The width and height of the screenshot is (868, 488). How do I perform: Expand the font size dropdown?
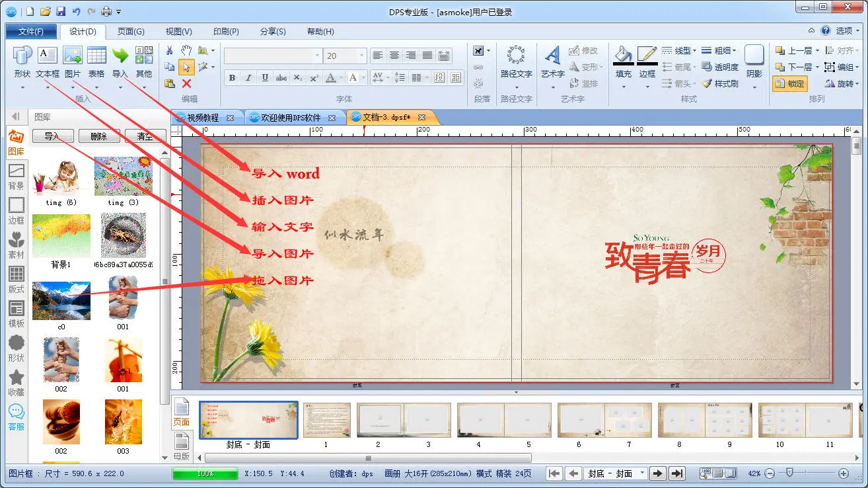361,56
